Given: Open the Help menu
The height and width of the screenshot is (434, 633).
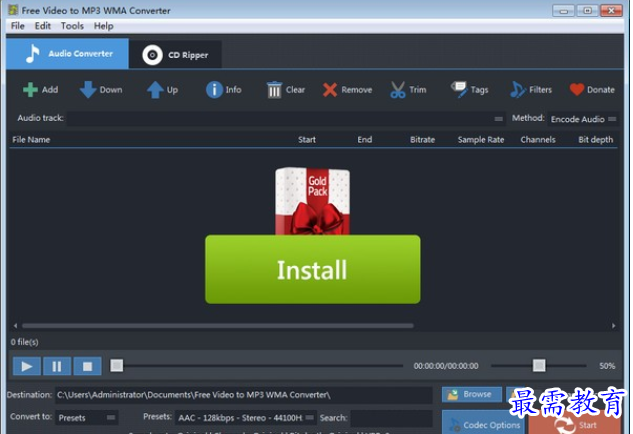Looking at the screenshot, I should pyautogui.click(x=104, y=26).
